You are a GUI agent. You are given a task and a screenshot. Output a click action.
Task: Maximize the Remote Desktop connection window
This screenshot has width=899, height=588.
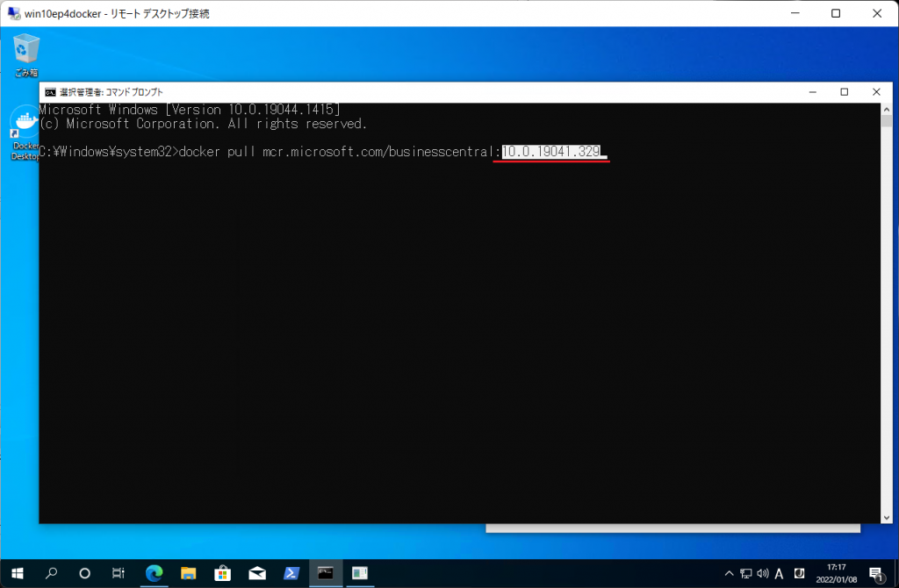[x=836, y=13]
